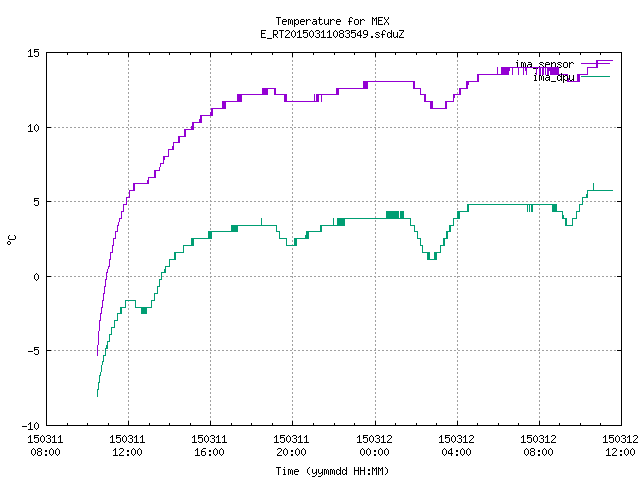Click the x-axis tick 150312 08:00

(x=538, y=446)
